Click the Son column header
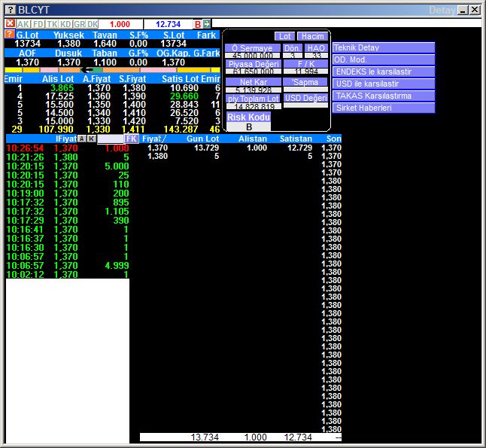486x448 pixels. (334, 139)
